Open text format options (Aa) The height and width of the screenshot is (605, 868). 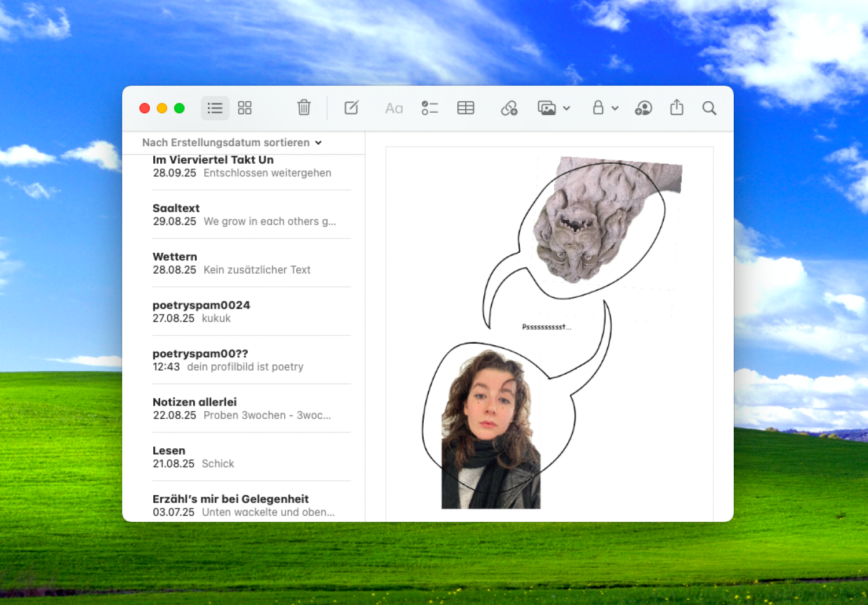coord(393,108)
